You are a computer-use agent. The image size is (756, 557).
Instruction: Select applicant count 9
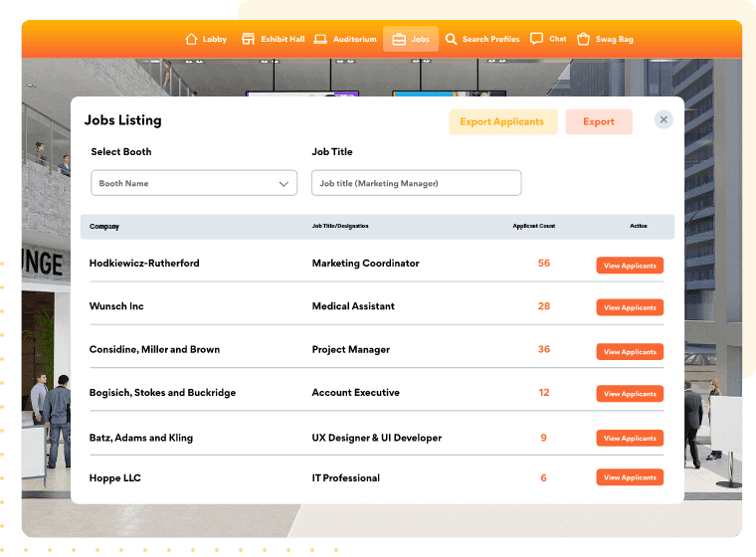pos(543,438)
